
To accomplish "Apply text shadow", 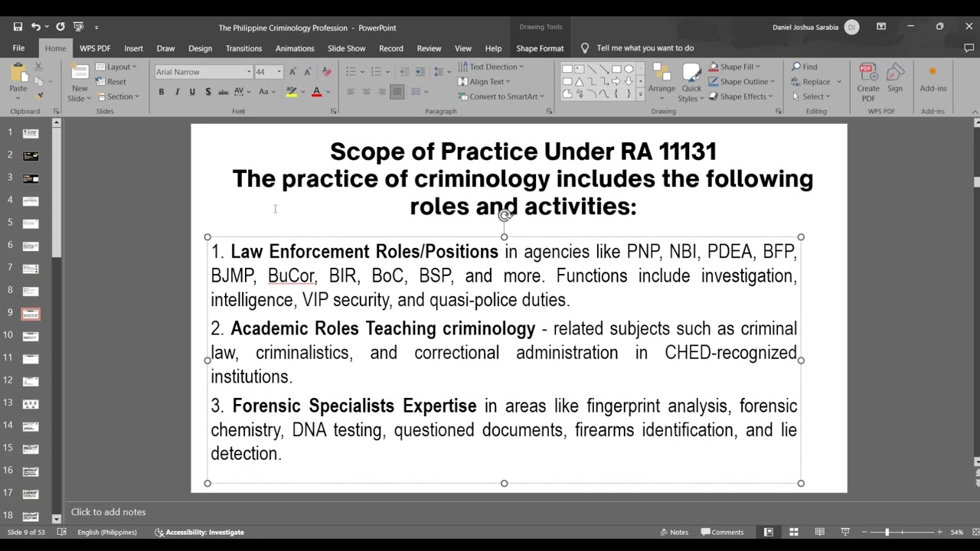I will click(x=207, y=92).
